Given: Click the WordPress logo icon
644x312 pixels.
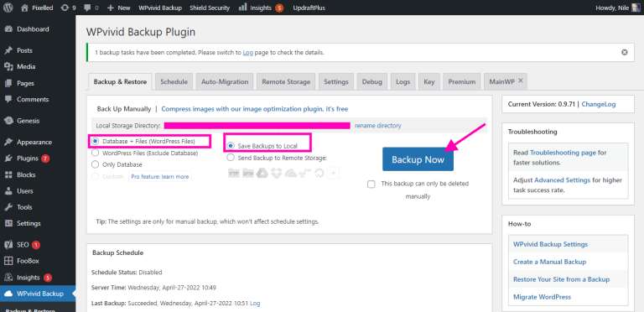Looking at the screenshot, I should [8, 8].
